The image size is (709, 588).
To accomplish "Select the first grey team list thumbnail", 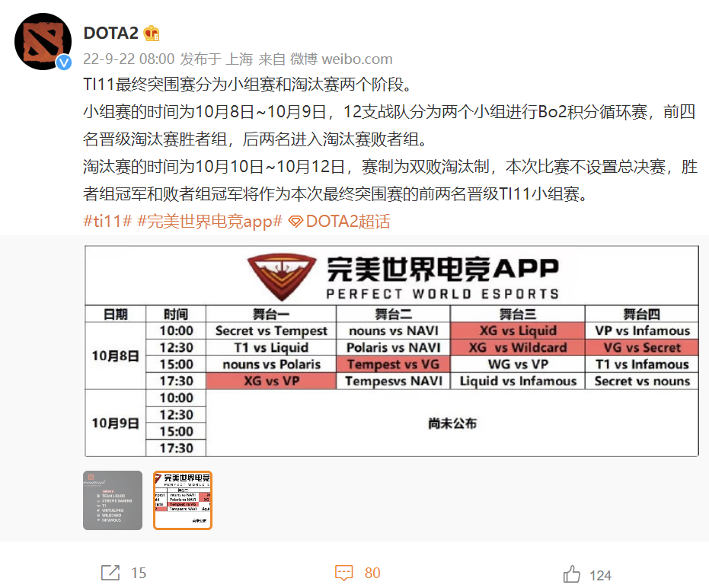I will click(x=113, y=500).
